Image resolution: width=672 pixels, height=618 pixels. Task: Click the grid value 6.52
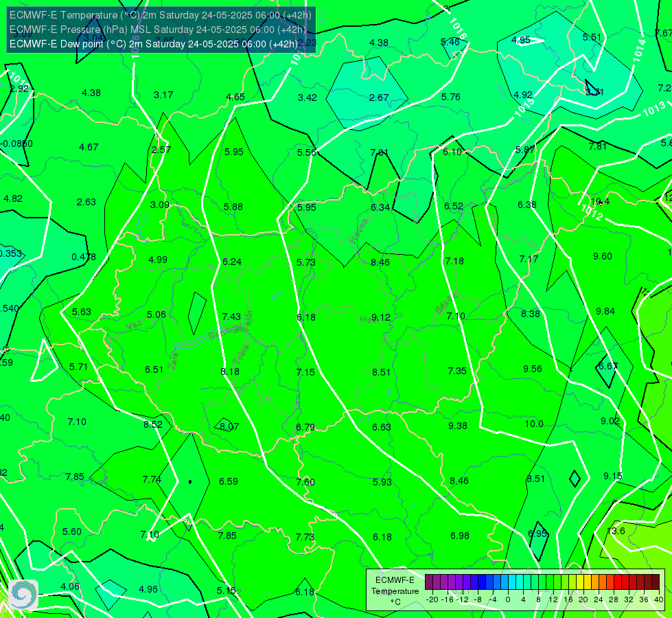point(454,206)
